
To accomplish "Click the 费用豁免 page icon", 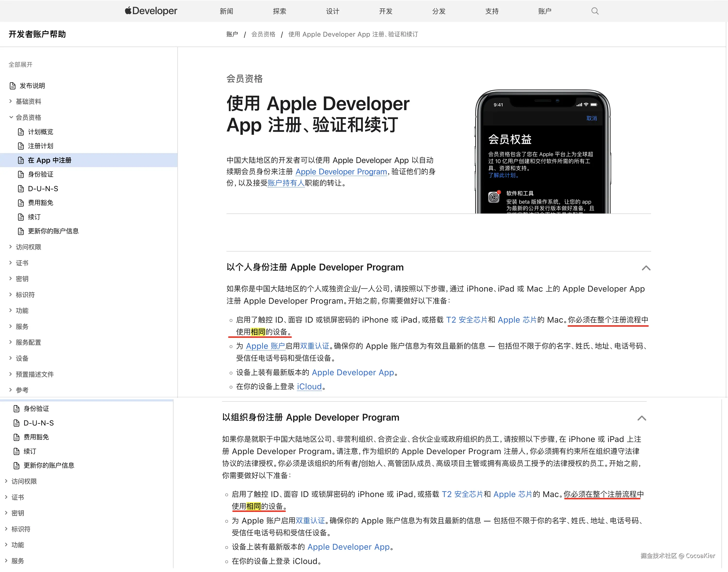I will click(x=21, y=203).
